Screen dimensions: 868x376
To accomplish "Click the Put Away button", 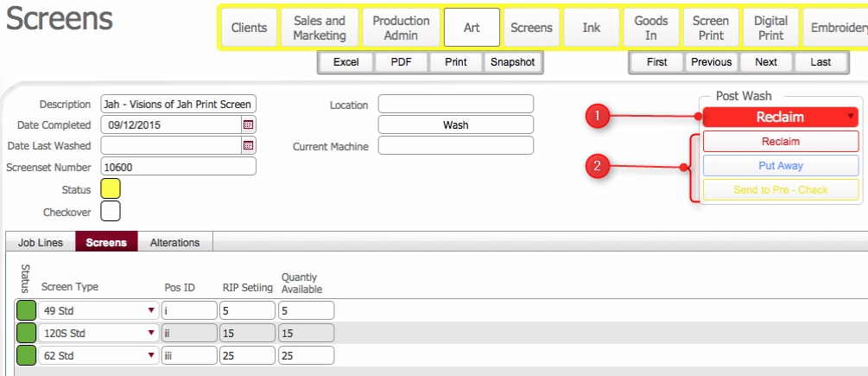I will tap(781, 166).
